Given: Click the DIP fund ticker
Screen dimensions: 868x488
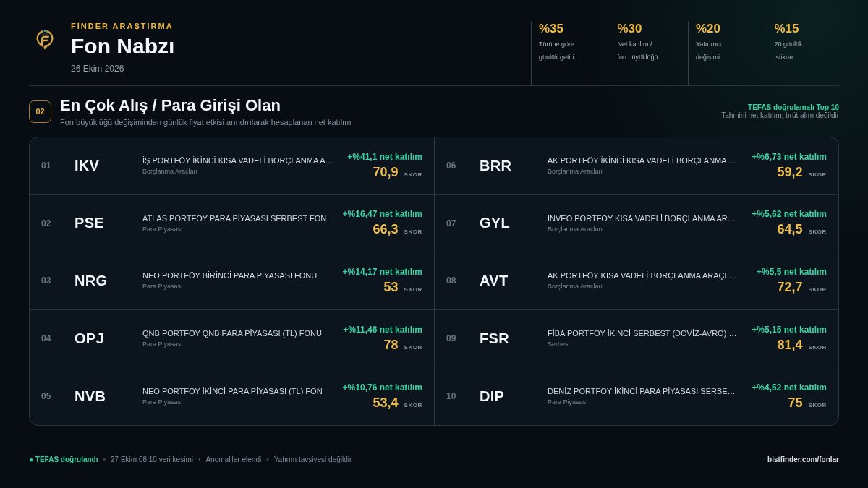Looking at the screenshot, I should pos(492,396).
